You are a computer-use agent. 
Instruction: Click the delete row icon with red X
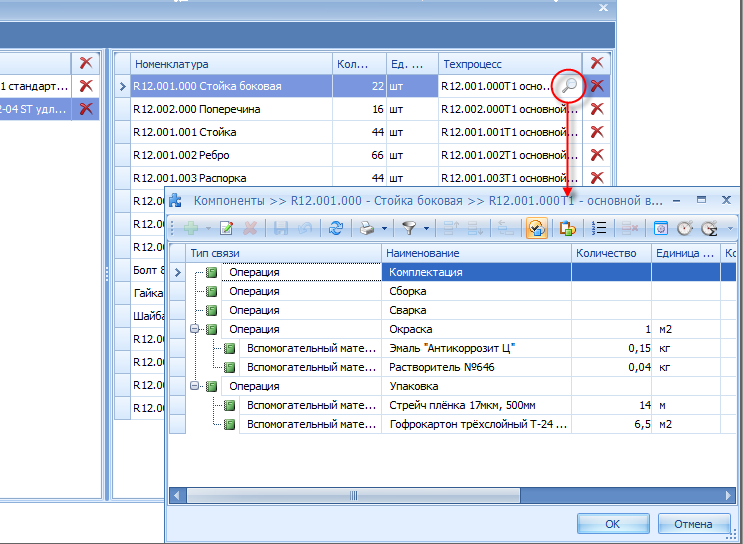[x=630, y=228]
